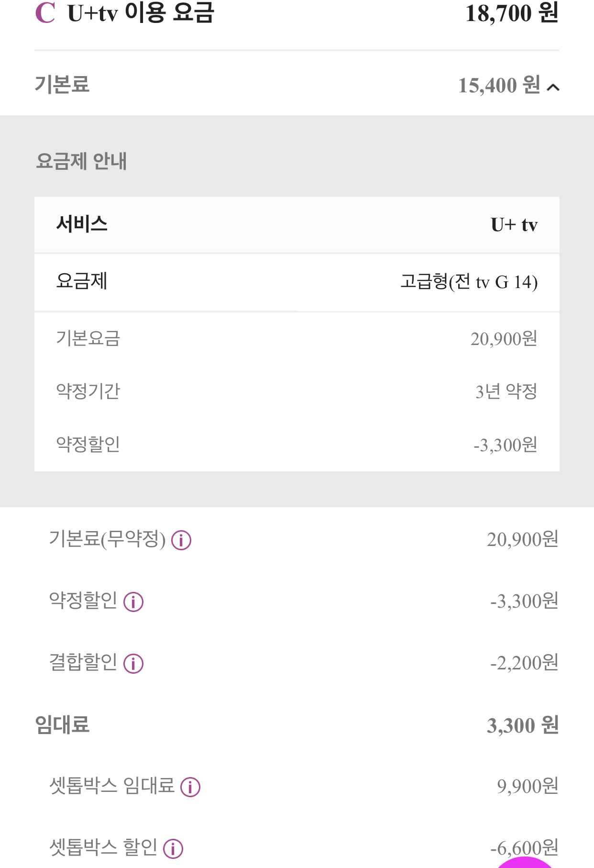Collapse 기본료 section using chevron arrow
The width and height of the screenshot is (594, 868).
(553, 87)
